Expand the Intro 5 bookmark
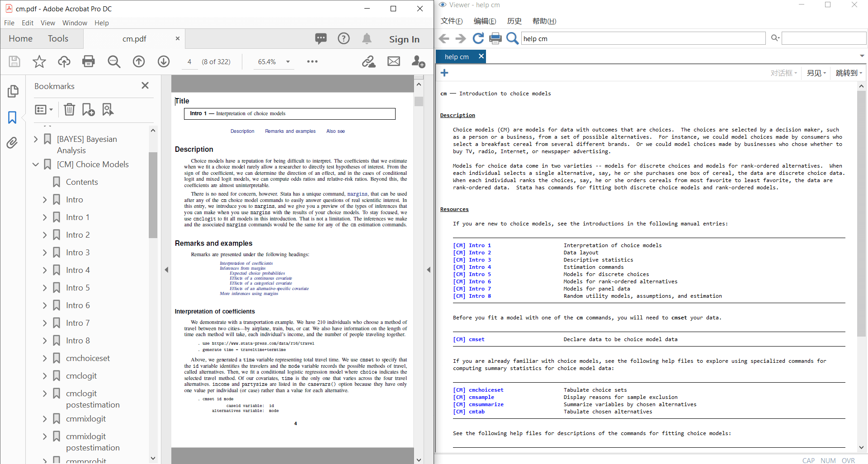 [x=44, y=288]
